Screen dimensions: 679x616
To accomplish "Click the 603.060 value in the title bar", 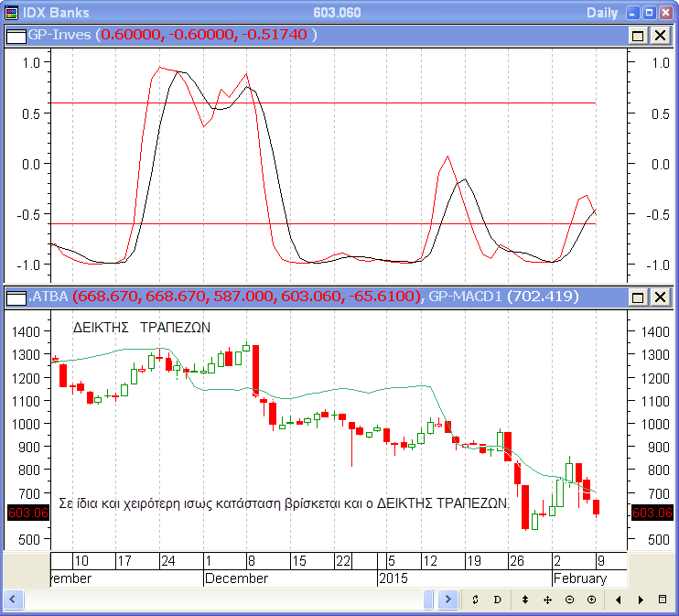I will [337, 13].
